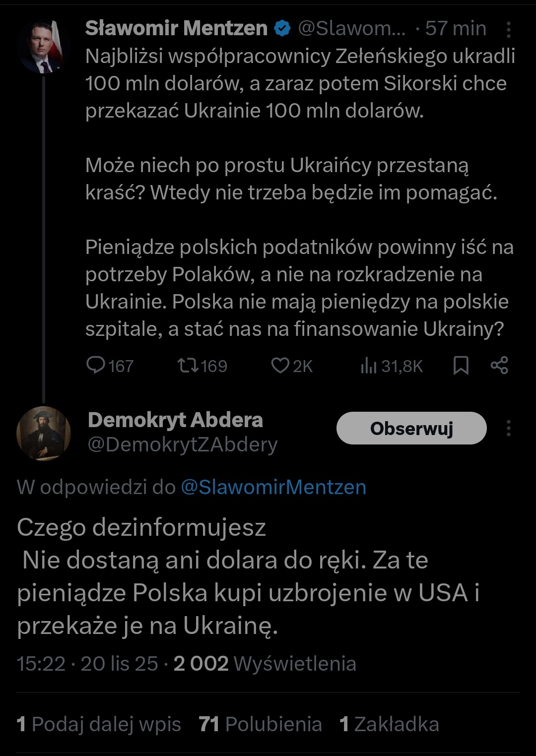The height and width of the screenshot is (756, 536).
Task: Like Mentzen's post with the heart icon
Action: (280, 366)
